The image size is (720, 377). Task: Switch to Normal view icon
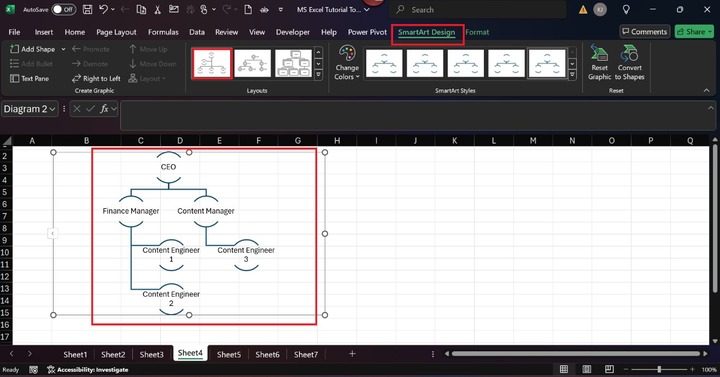coord(564,369)
